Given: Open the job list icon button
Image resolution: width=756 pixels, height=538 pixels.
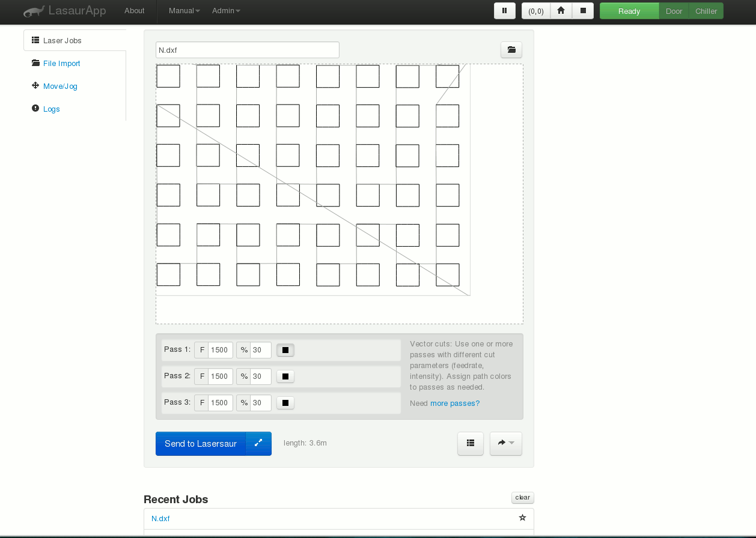Looking at the screenshot, I should coord(471,444).
